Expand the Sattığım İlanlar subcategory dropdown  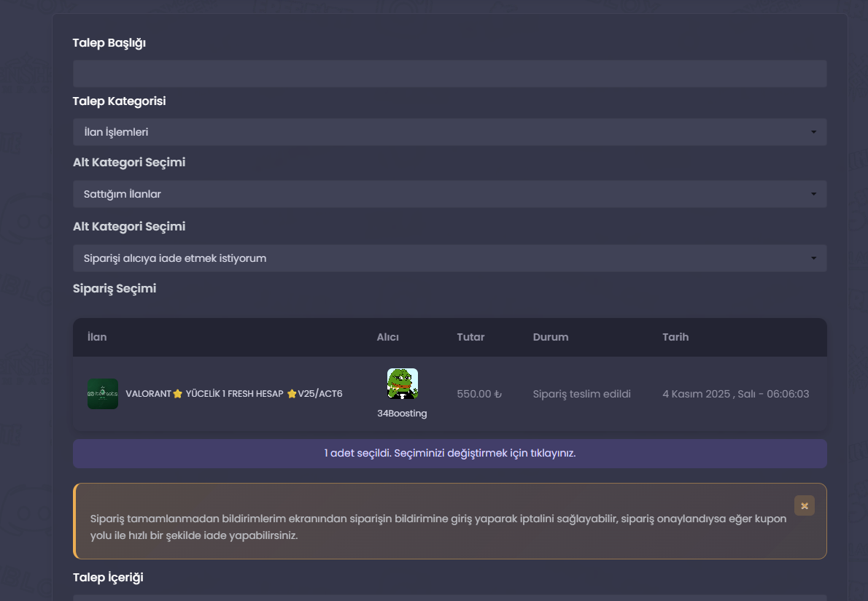click(x=449, y=194)
